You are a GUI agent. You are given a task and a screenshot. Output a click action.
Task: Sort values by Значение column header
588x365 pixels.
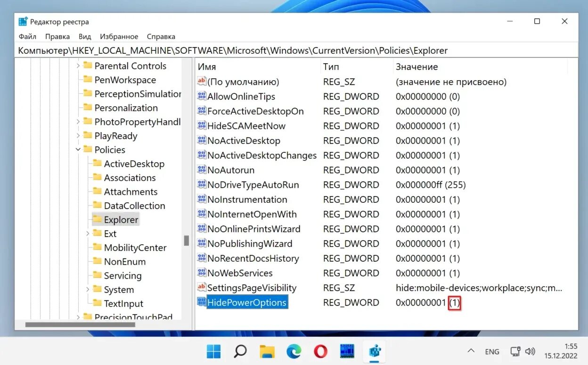tap(481, 67)
